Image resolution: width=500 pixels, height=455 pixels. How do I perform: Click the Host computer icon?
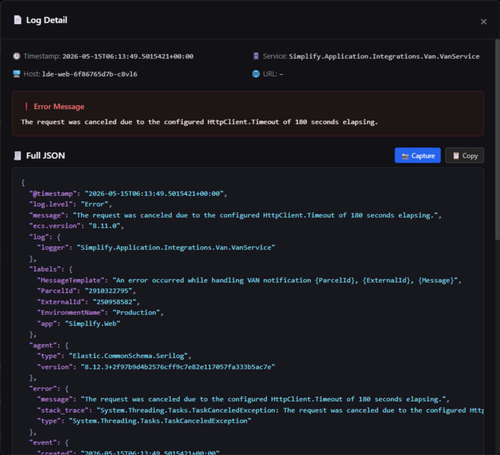pos(17,74)
